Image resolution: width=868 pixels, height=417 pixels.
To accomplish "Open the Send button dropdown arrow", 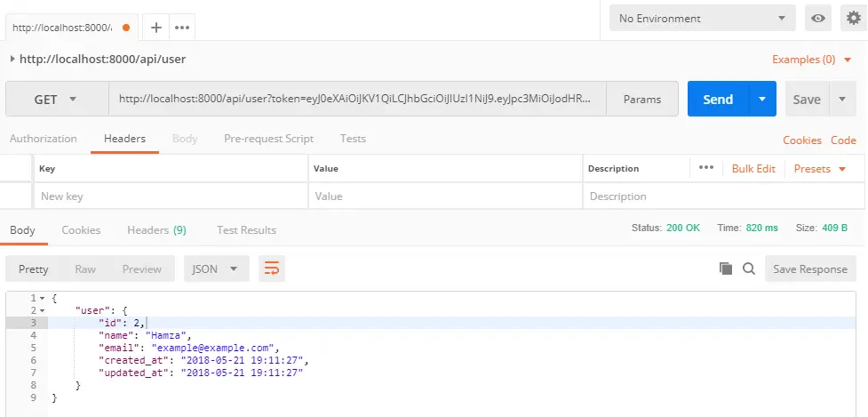I will [x=762, y=100].
